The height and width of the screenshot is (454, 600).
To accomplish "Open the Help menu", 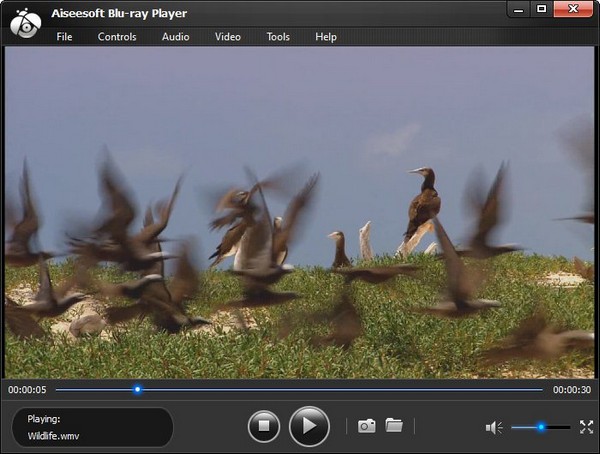I will [x=326, y=37].
